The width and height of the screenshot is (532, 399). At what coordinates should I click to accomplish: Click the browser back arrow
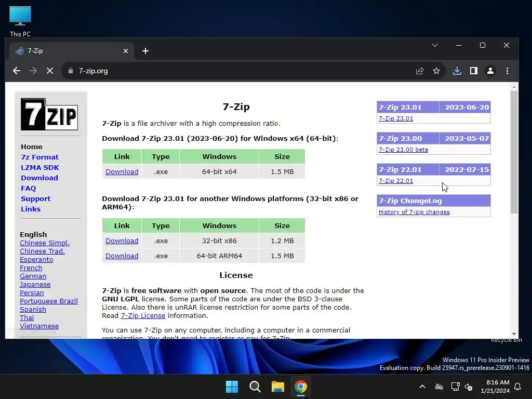coord(16,71)
